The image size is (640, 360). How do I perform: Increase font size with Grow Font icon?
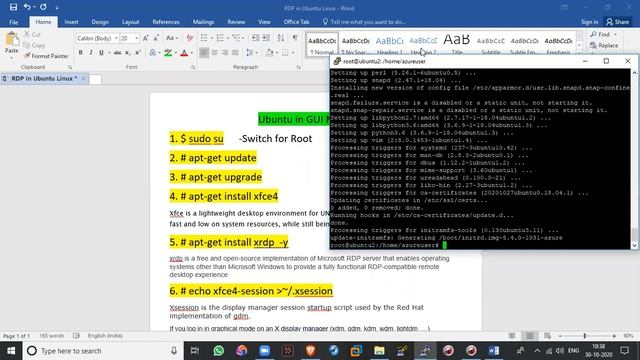(146, 38)
